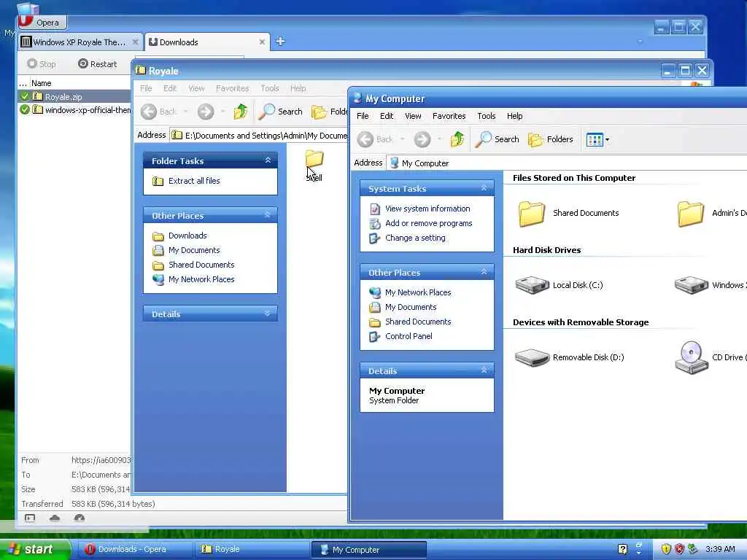Open Forward history dropdown arrow in My Computer
Screen dimensions: 747x560
pos(439,139)
